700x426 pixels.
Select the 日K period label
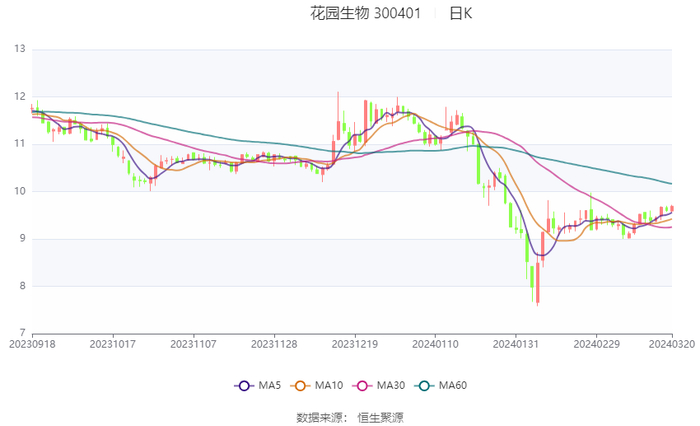460,14
